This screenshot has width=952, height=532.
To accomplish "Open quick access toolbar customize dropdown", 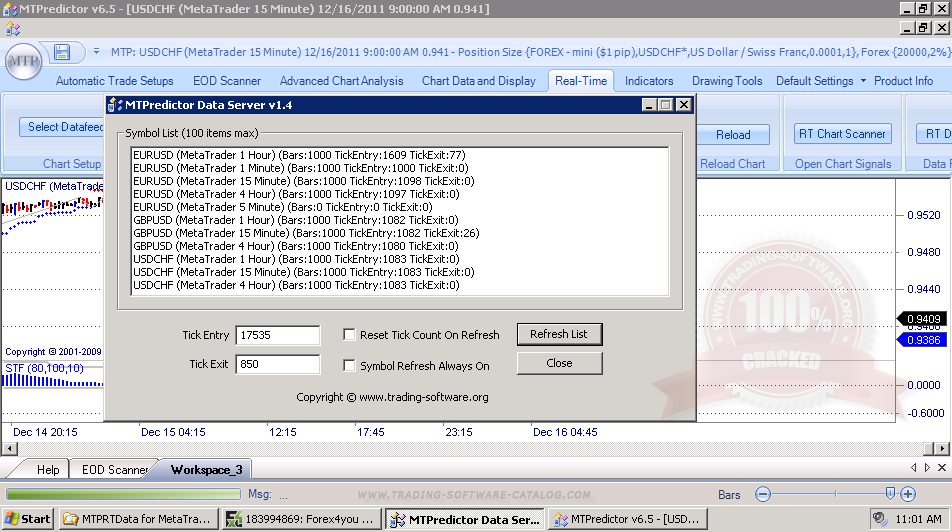I will [x=97, y=52].
